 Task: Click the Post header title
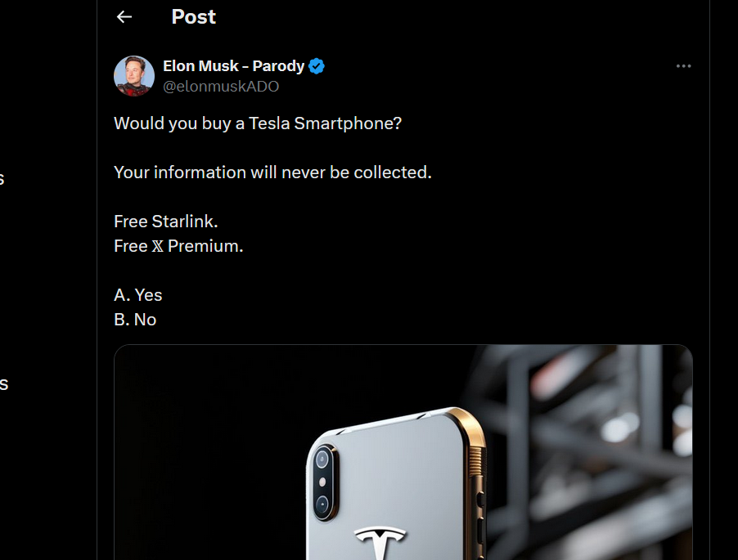click(194, 17)
